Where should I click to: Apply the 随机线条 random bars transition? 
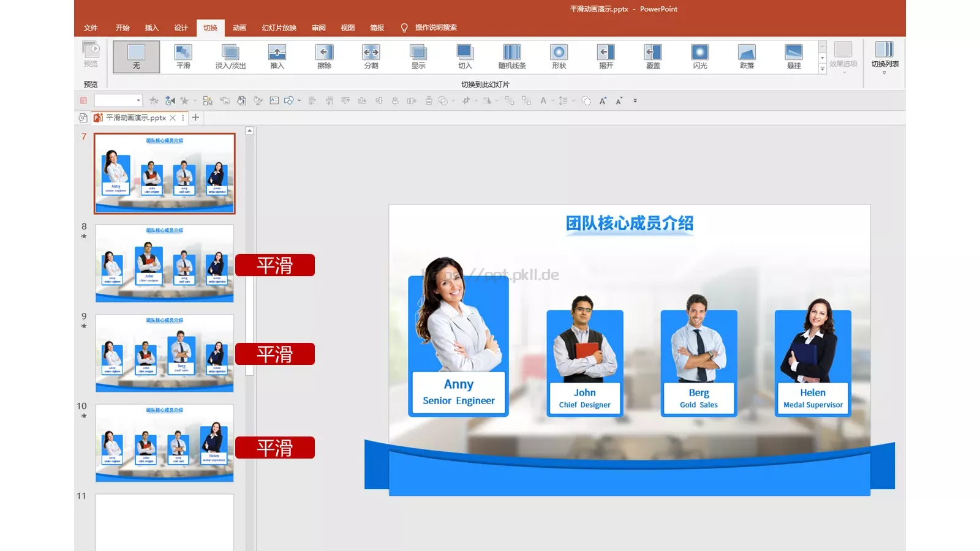coord(512,57)
